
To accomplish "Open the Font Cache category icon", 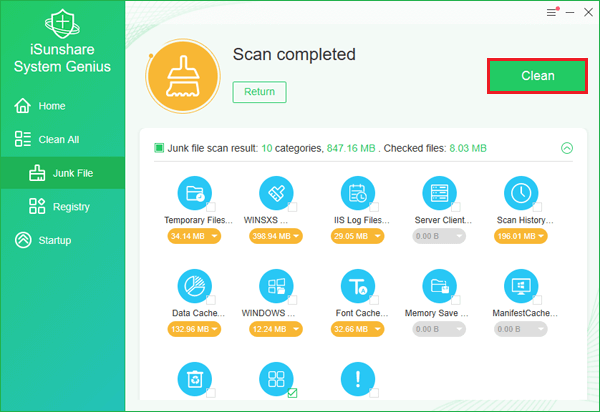I will (x=358, y=286).
